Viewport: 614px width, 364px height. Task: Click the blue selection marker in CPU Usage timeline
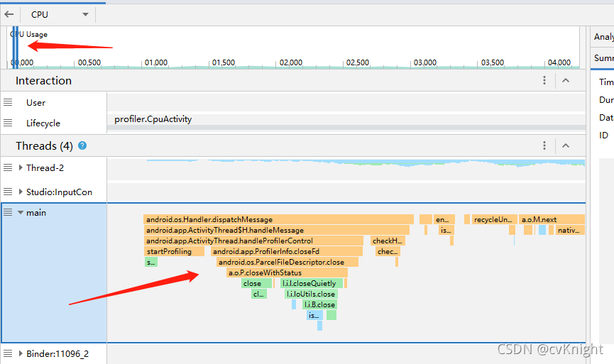tap(16, 47)
